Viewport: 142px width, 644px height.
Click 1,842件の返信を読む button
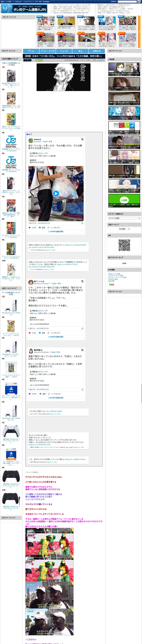pos(56,337)
